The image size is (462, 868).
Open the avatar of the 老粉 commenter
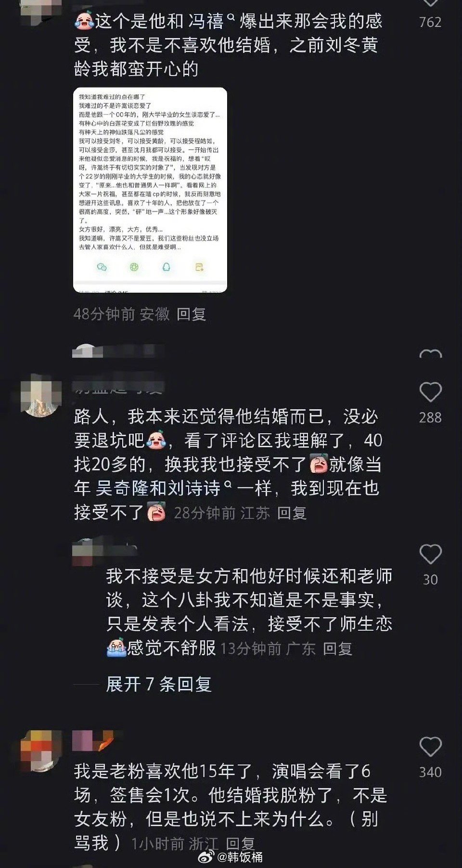point(41,751)
